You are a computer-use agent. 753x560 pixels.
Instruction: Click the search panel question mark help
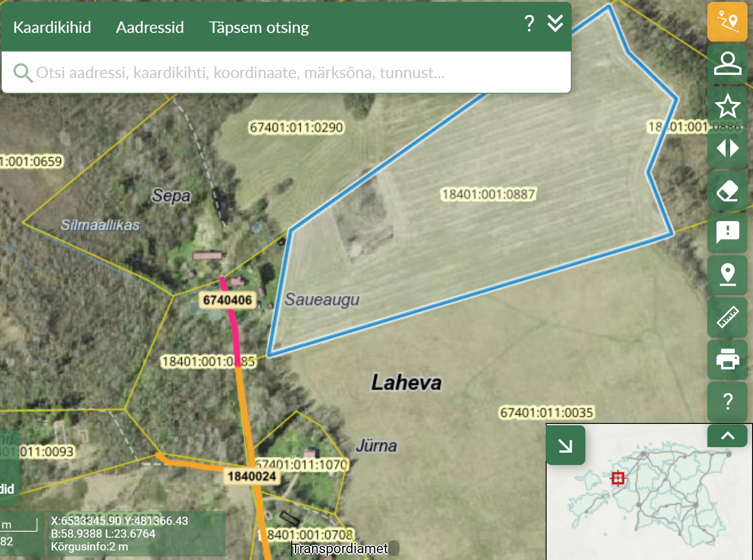pyautogui.click(x=529, y=23)
